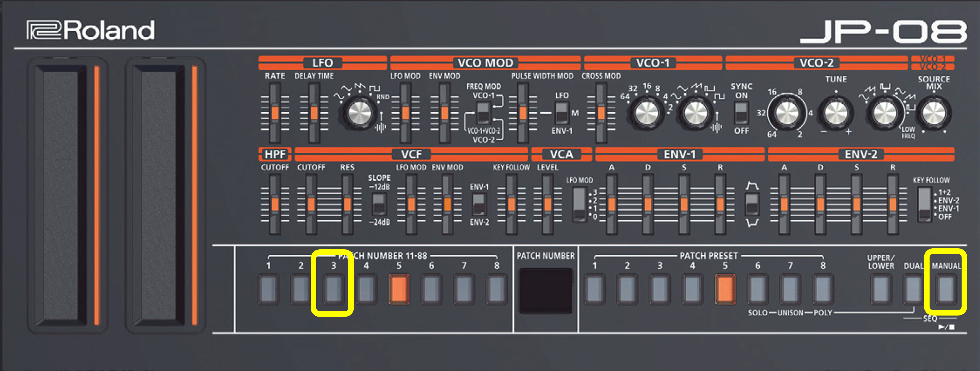Image resolution: width=980 pixels, height=371 pixels.
Task: Click the VCO-2 range knob
Action: coord(787,113)
